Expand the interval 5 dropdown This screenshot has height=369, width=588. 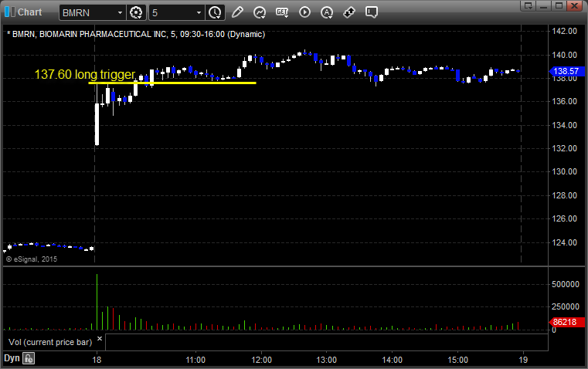click(199, 12)
